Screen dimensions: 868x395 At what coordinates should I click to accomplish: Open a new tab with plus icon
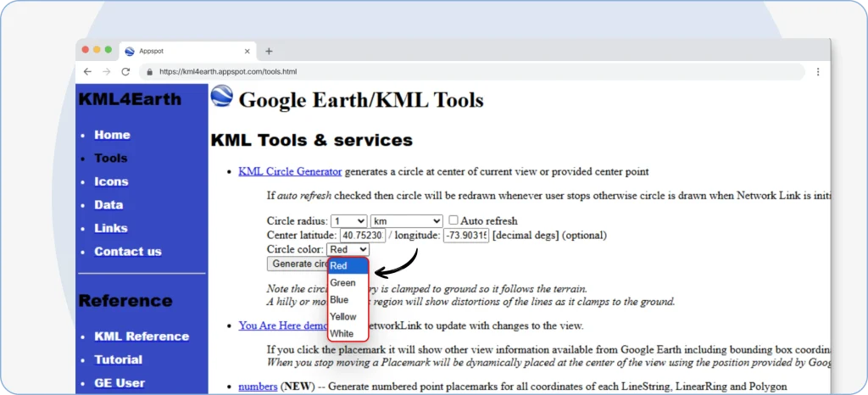click(269, 52)
